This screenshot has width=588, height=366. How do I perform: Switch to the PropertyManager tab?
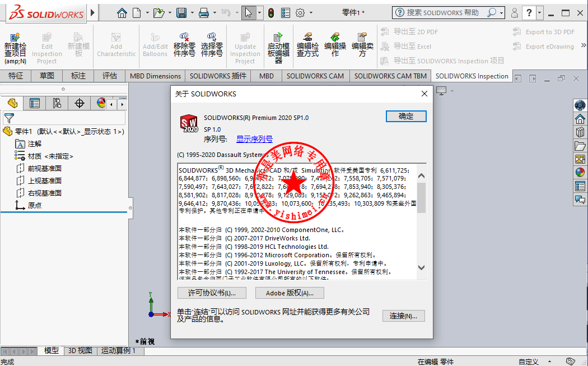35,103
